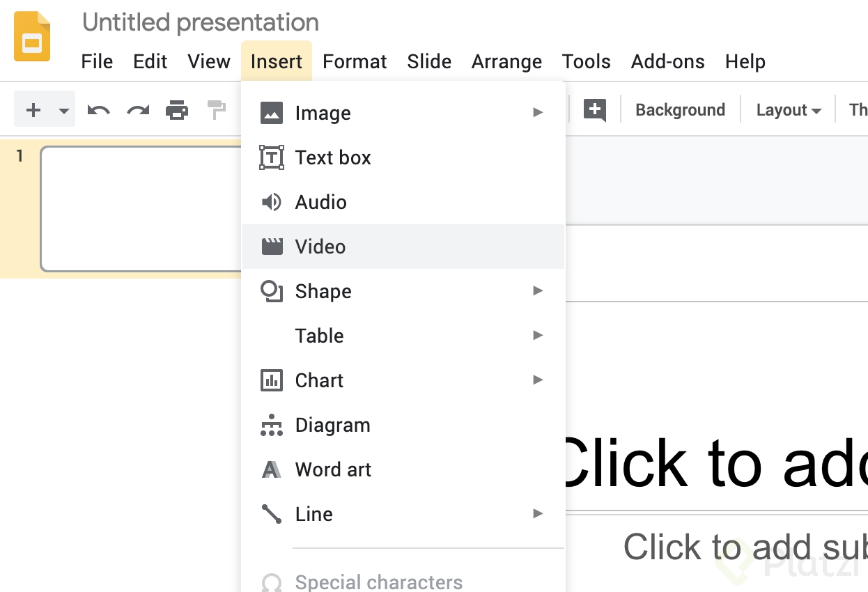Viewport: 868px width, 592px height.
Task: Expand the Image submenu arrow
Action: pyautogui.click(x=538, y=112)
